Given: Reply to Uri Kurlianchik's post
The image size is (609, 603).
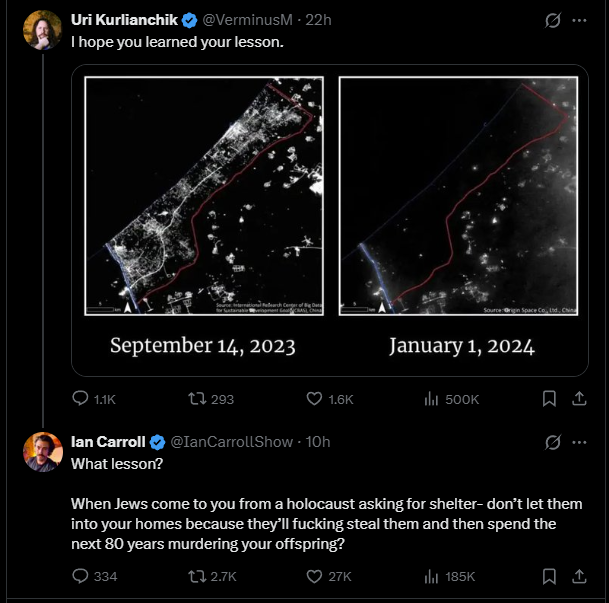Looking at the screenshot, I should coord(81,399).
